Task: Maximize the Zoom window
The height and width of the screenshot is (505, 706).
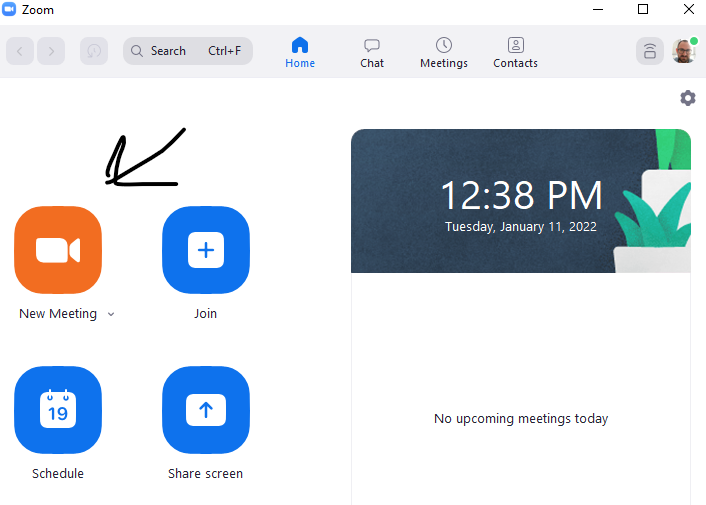Action: [x=643, y=9]
